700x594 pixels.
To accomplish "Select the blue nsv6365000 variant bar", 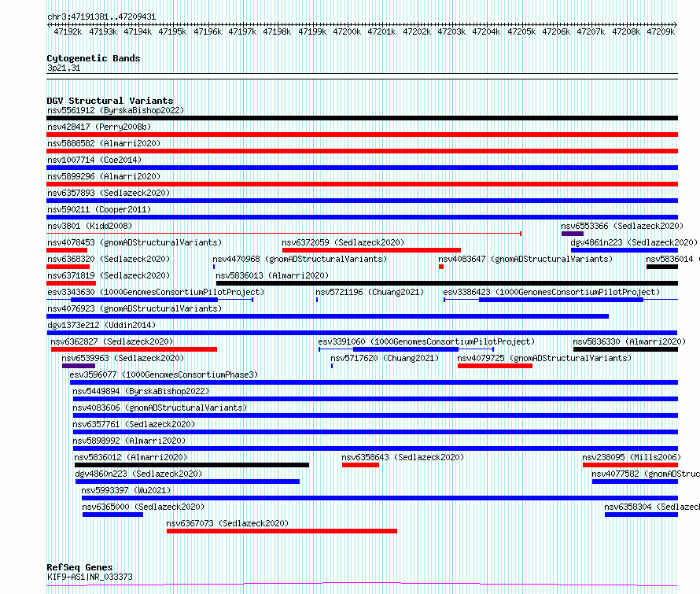I will [x=113, y=515].
